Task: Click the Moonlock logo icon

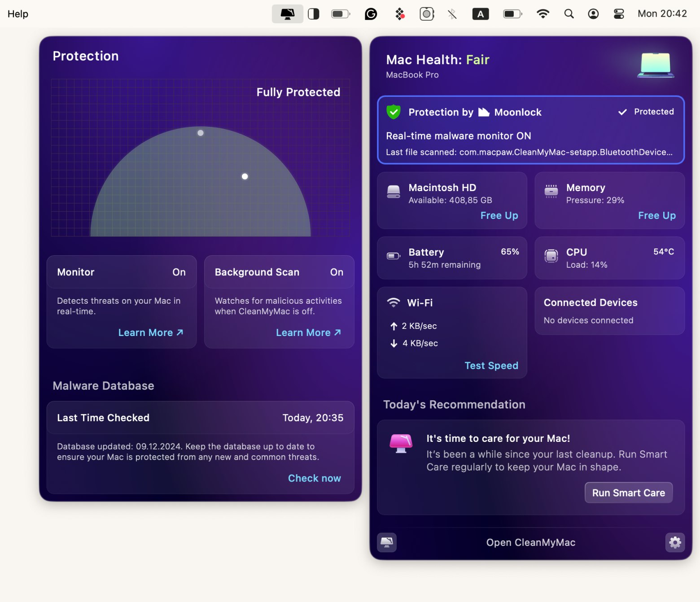Action: click(484, 112)
